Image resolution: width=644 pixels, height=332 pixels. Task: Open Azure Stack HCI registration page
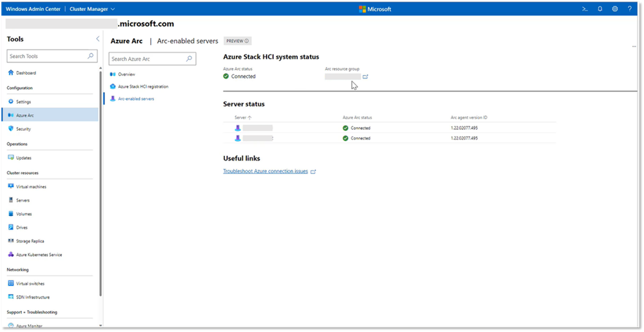pyautogui.click(x=143, y=86)
